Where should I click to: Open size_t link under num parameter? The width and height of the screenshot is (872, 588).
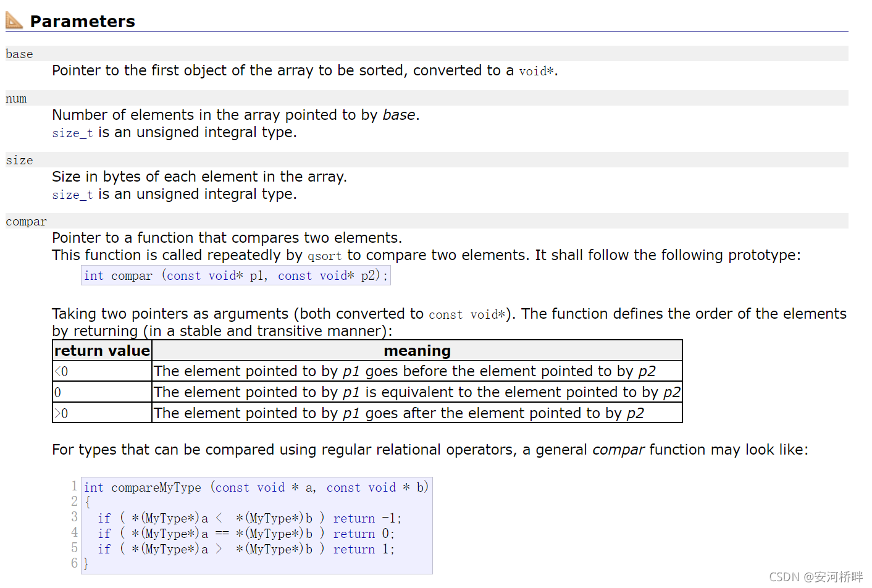(72, 133)
